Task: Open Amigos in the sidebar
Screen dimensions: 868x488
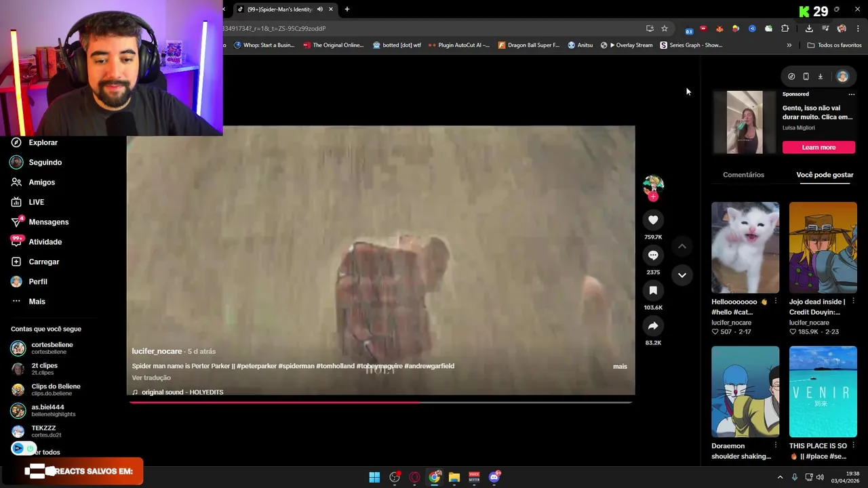Action: pyautogui.click(x=41, y=182)
